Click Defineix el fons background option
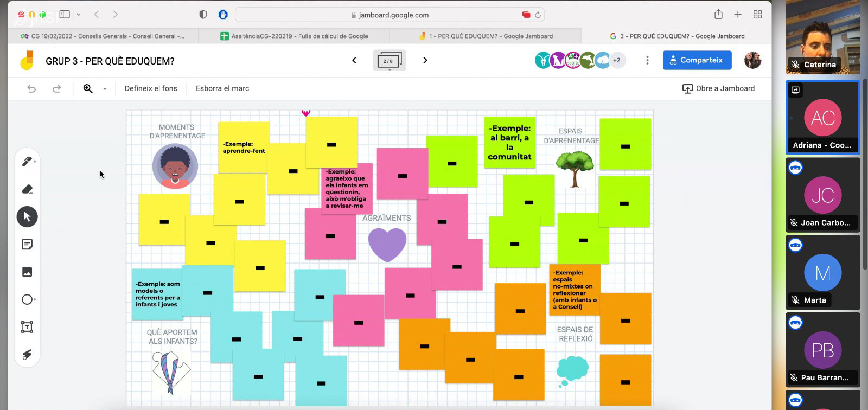 [x=151, y=88]
